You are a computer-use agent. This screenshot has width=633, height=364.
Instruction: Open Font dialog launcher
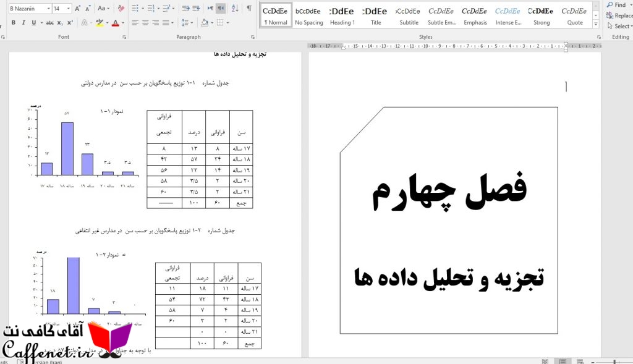124,37
